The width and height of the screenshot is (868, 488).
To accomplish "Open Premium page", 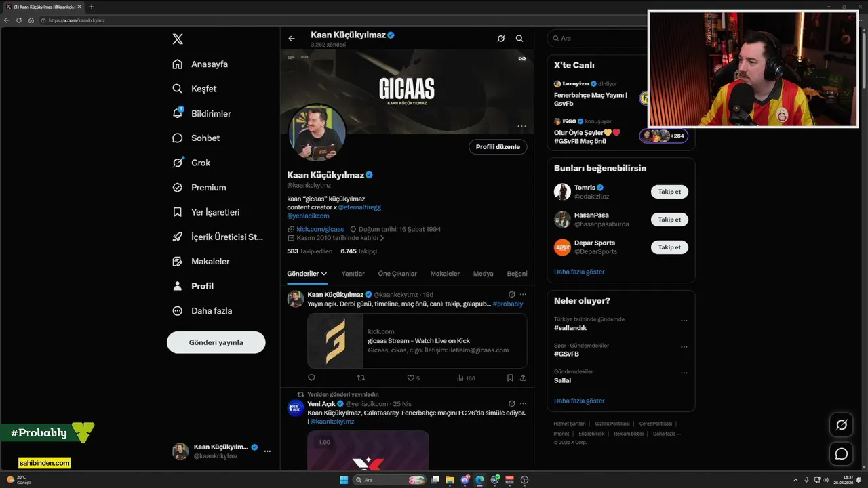I will click(x=199, y=188).
